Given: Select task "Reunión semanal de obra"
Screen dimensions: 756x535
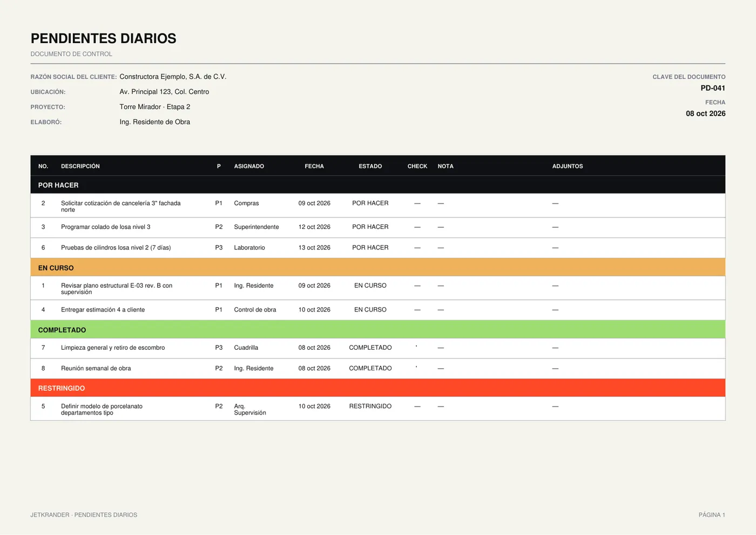Looking at the screenshot, I should coord(96,368).
